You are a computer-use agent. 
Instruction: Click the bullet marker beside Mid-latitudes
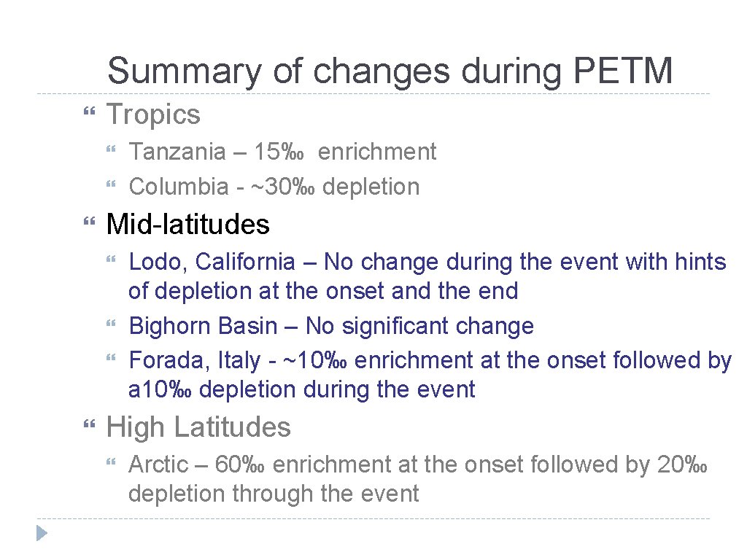(x=90, y=222)
